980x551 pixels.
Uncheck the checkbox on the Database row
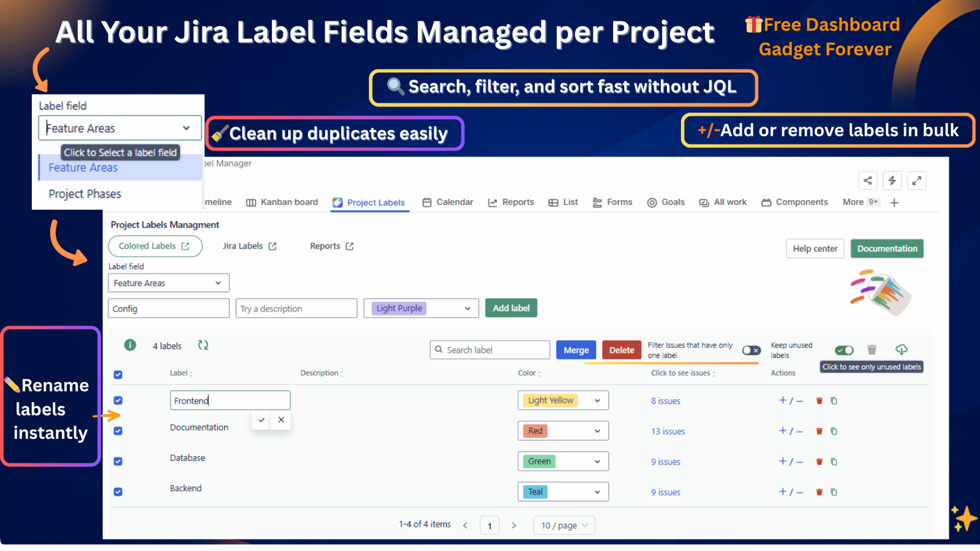118,461
